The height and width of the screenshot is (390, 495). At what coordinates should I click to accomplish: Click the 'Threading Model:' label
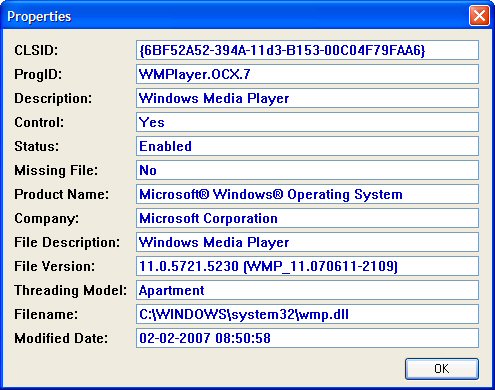click(70, 291)
